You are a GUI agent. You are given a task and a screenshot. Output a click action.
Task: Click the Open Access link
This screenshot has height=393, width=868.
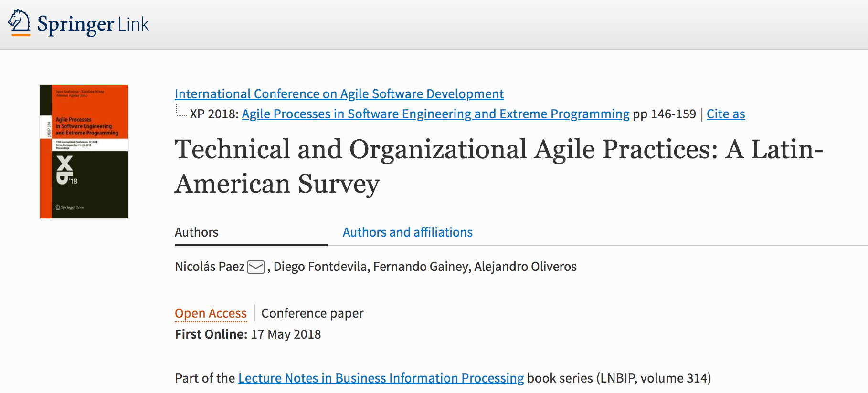click(211, 313)
